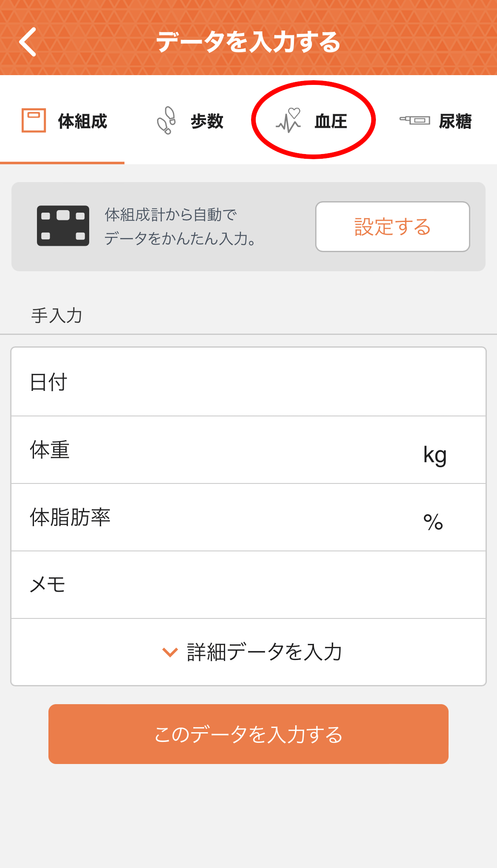Submit with このデータを入力する button
The height and width of the screenshot is (868, 497).
point(248,734)
